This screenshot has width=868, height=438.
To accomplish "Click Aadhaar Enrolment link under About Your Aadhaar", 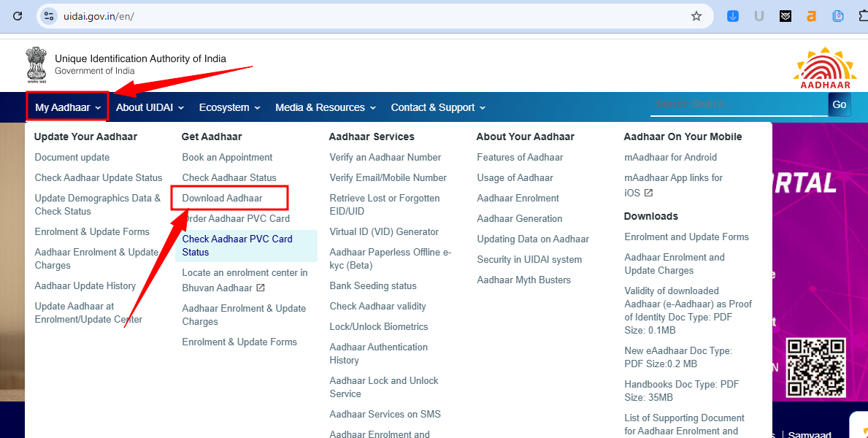I will tap(518, 199).
